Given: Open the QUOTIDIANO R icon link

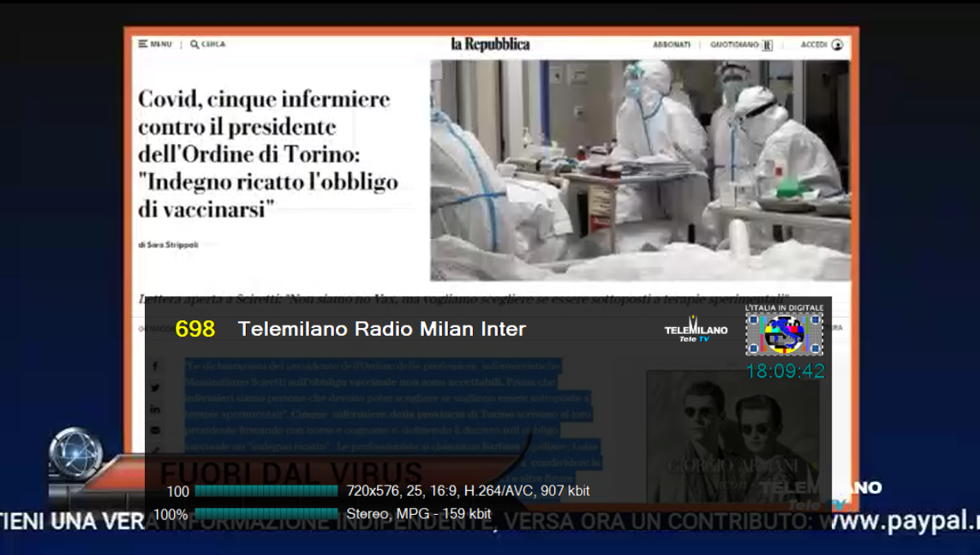Looking at the screenshot, I should [x=768, y=45].
